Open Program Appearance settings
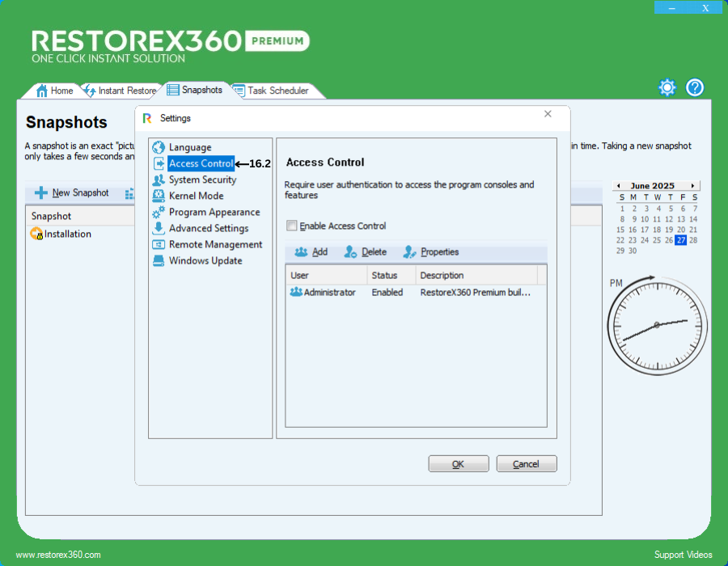Screen dimensions: 728x566 [214, 212]
